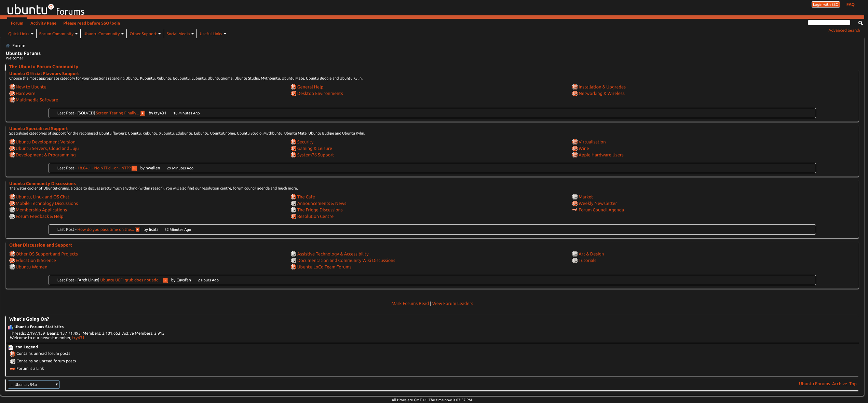Click the Forum Council Agenda link arrow icon

tap(575, 210)
